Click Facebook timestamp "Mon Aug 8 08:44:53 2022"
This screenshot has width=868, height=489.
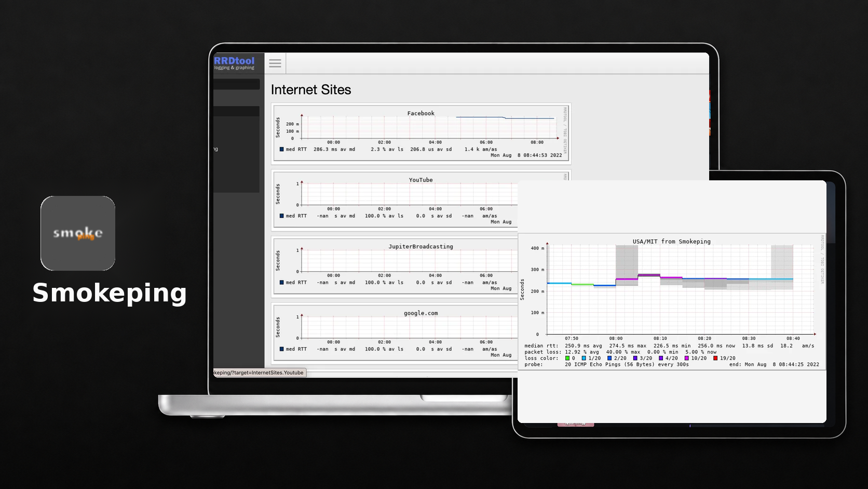click(x=526, y=155)
